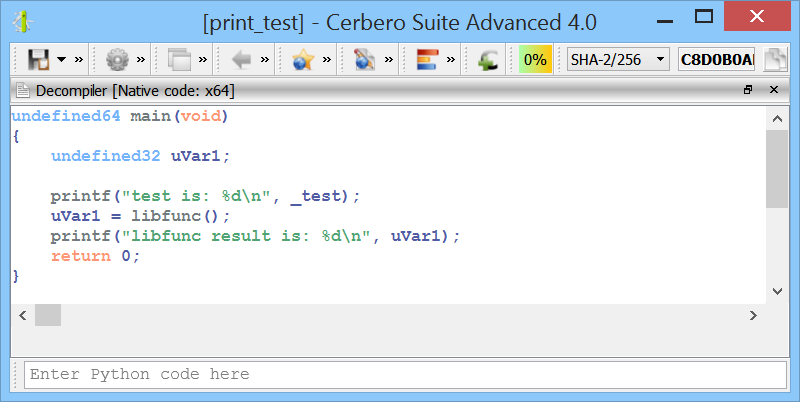Click the void parameter keyword
The width and height of the screenshot is (800, 402).
201,116
